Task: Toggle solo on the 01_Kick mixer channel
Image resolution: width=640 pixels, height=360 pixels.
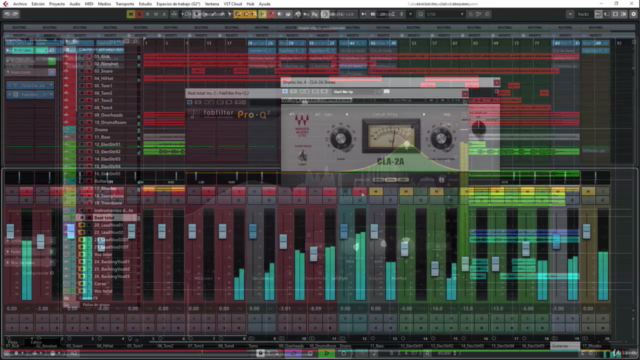Action: pyautogui.click(x=27, y=191)
